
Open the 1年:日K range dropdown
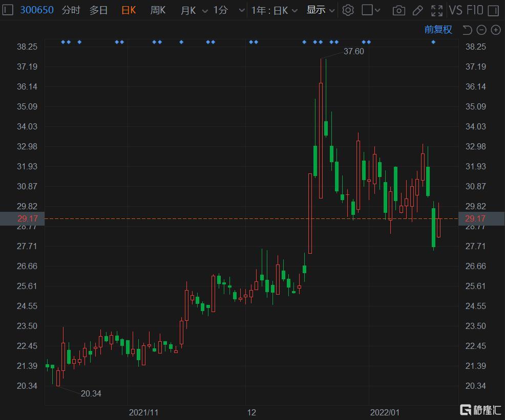tap(274, 10)
